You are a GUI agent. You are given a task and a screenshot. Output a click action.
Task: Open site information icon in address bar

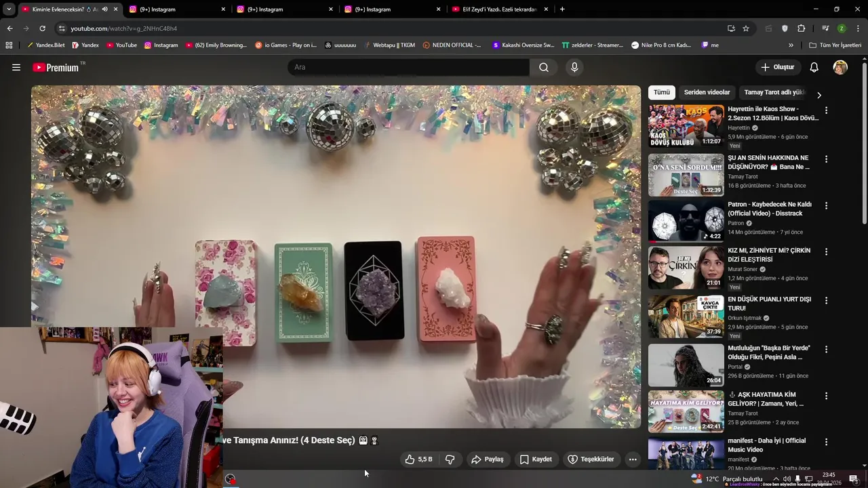tap(62, 28)
